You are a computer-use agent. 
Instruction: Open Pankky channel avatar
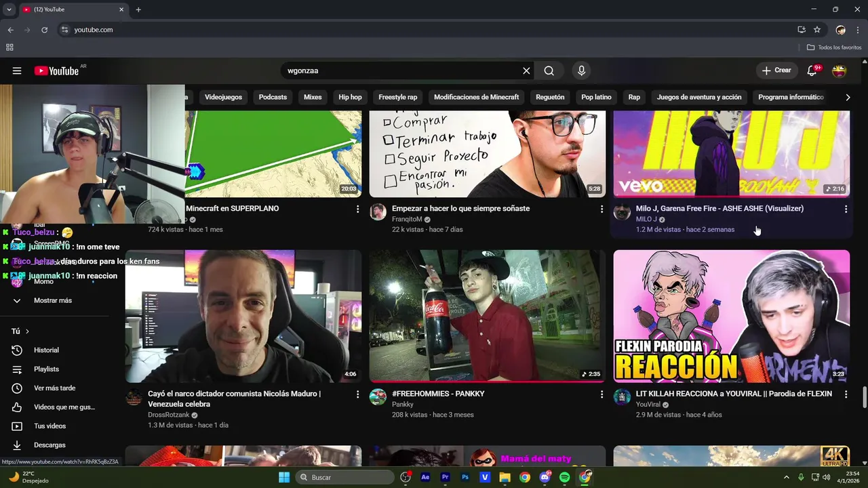click(378, 397)
